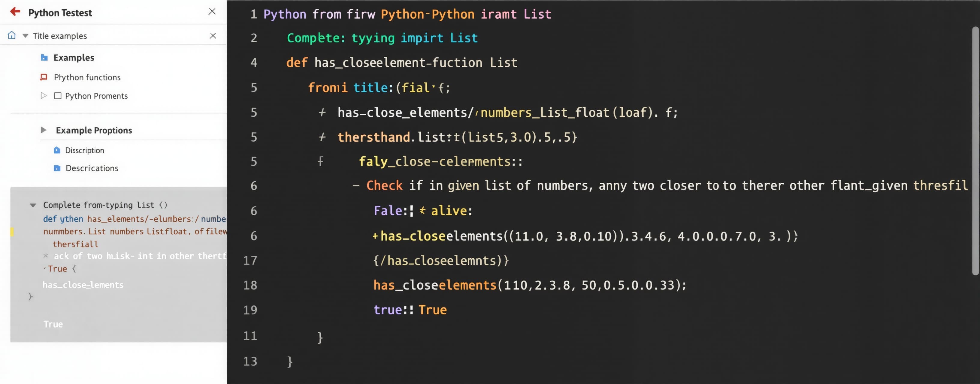Click plus marker before has-close_elements/ line
The image size is (980, 384).
point(322,112)
